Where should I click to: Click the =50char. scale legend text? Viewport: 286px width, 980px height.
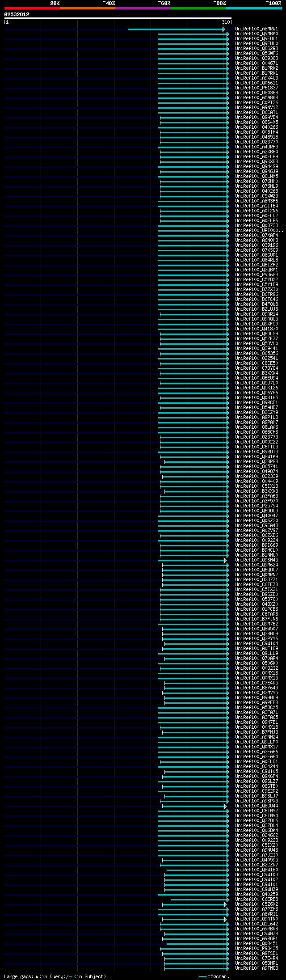point(218,976)
